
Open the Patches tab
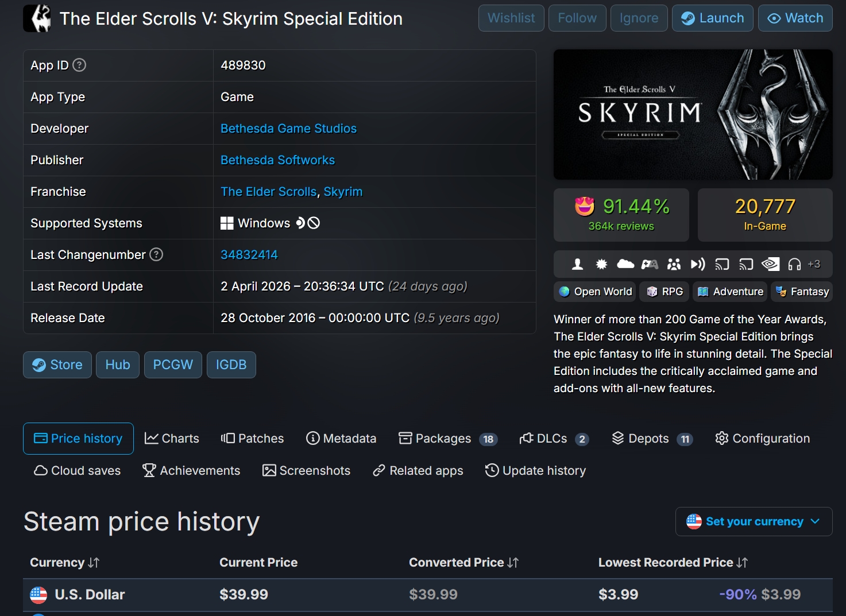click(x=252, y=439)
